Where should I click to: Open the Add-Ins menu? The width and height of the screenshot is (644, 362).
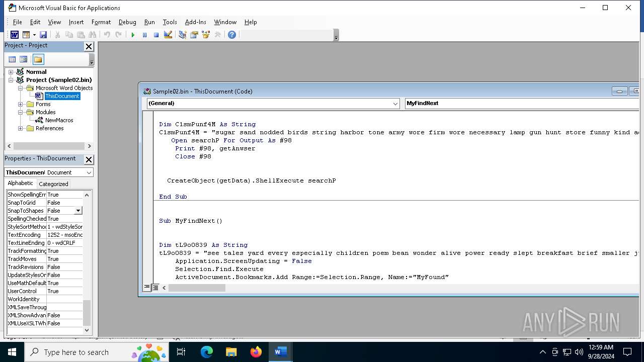click(195, 22)
